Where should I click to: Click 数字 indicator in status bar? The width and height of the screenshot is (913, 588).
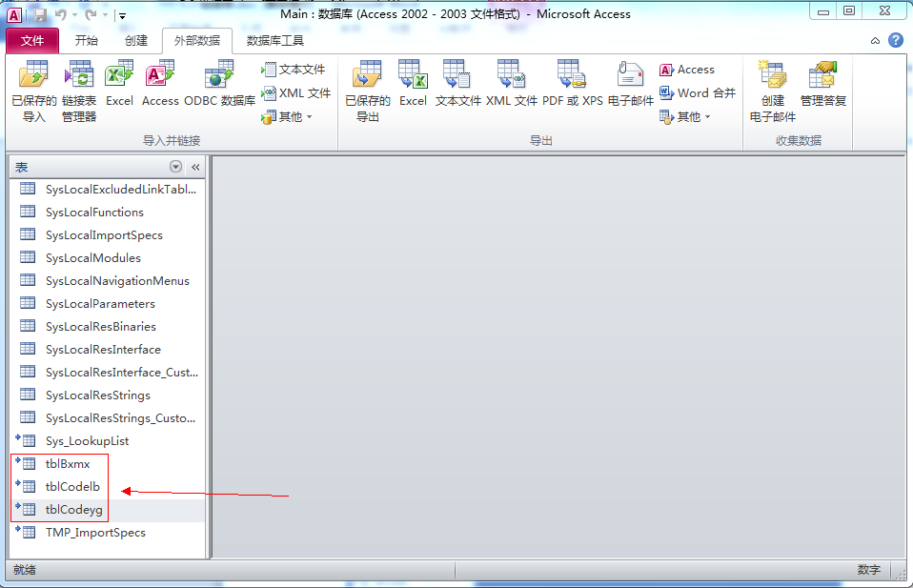868,570
